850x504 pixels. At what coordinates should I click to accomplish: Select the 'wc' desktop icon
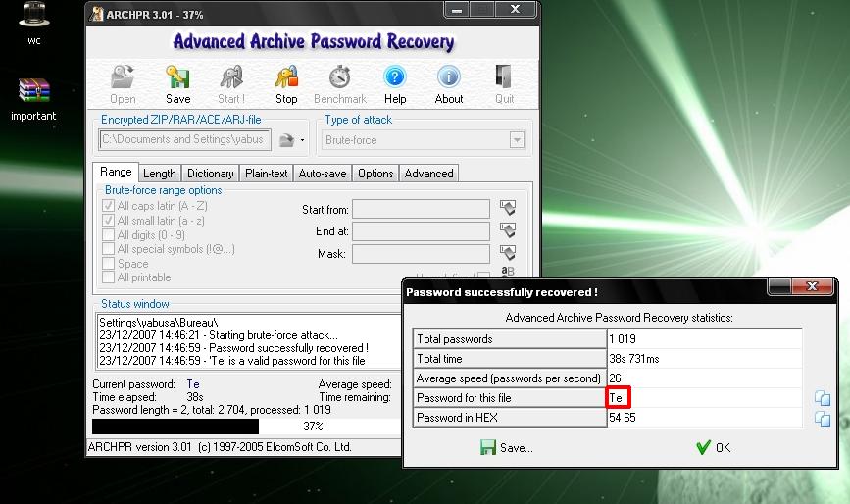click(34, 23)
